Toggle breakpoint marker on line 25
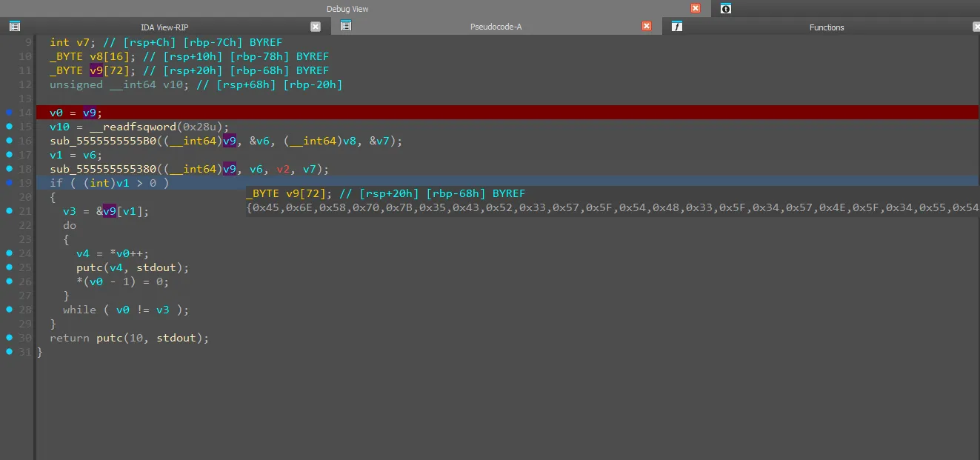The image size is (980, 460). pyautogui.click(x=9, y=267)
